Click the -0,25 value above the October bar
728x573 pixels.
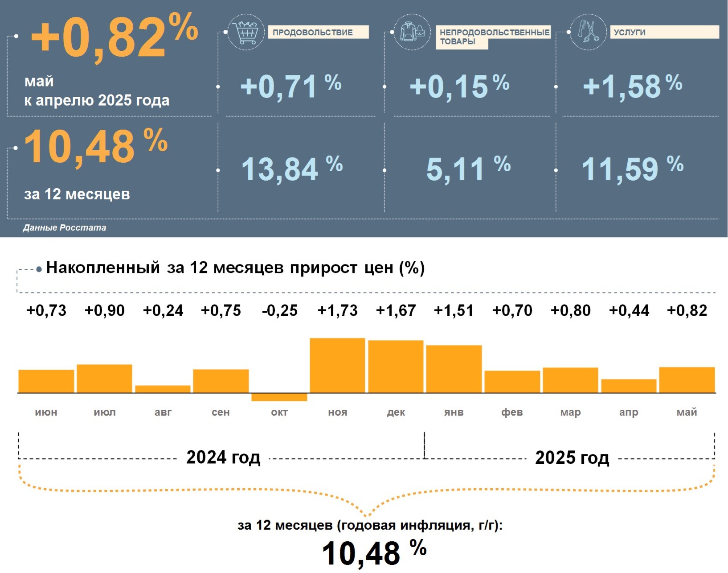pyautogui.click(x=279, y=310)
